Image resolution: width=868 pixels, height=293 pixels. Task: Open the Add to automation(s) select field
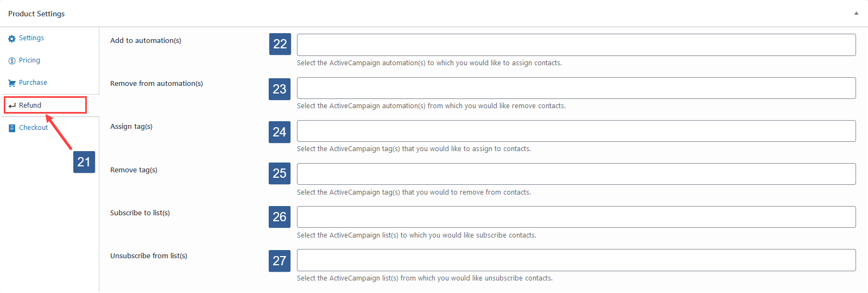[576, 45]
